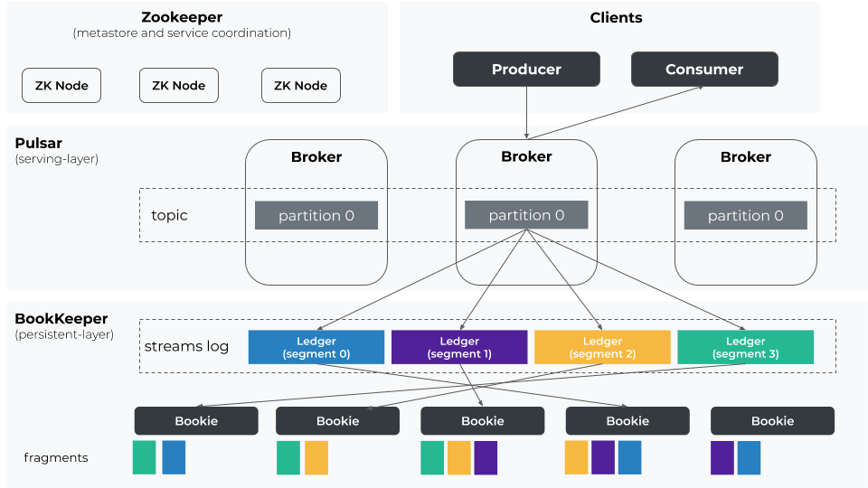This screenshot has height=488, width=868.
Task: Select the purple Ledger (segment 1) block
Action: click(x=459, y=347)
